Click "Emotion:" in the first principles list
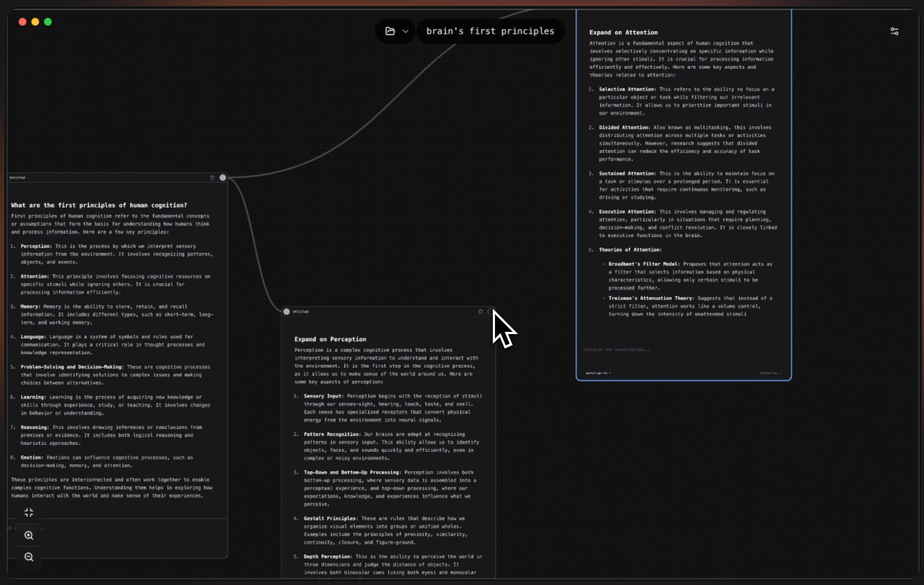The width and height of the screenshot is (924, 585). pyautogui.click(x=32, y=457)
